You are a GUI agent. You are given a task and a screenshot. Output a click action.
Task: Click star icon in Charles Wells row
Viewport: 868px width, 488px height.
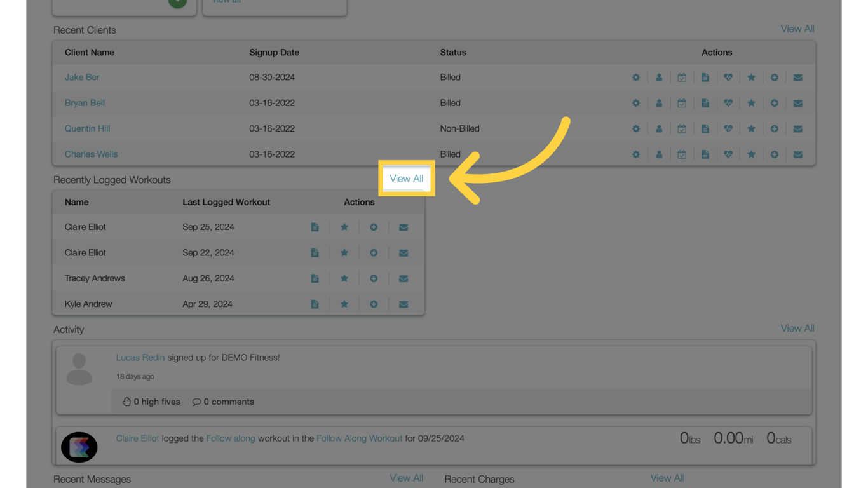point(751,154)
